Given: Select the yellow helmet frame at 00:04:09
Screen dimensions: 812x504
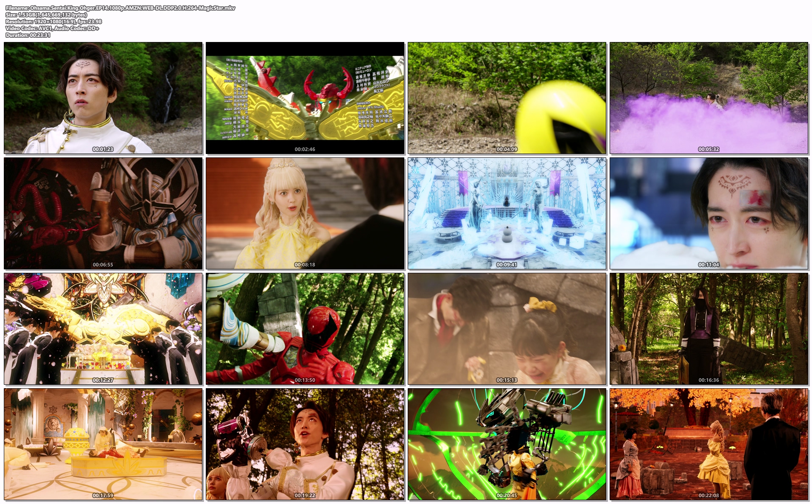Looking at the screenshot, I should [x=507, y=98].
